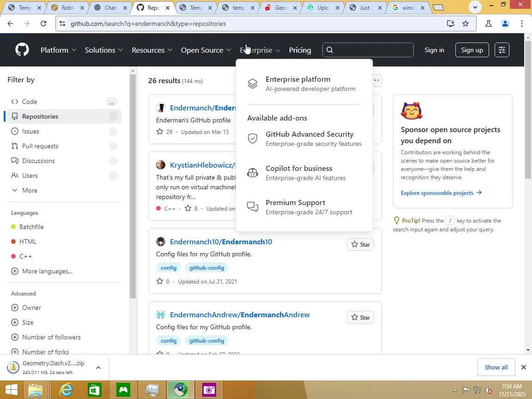Switch to the Upload browser tab
This screenshot has width=532, height=399.
click(323, 7)
